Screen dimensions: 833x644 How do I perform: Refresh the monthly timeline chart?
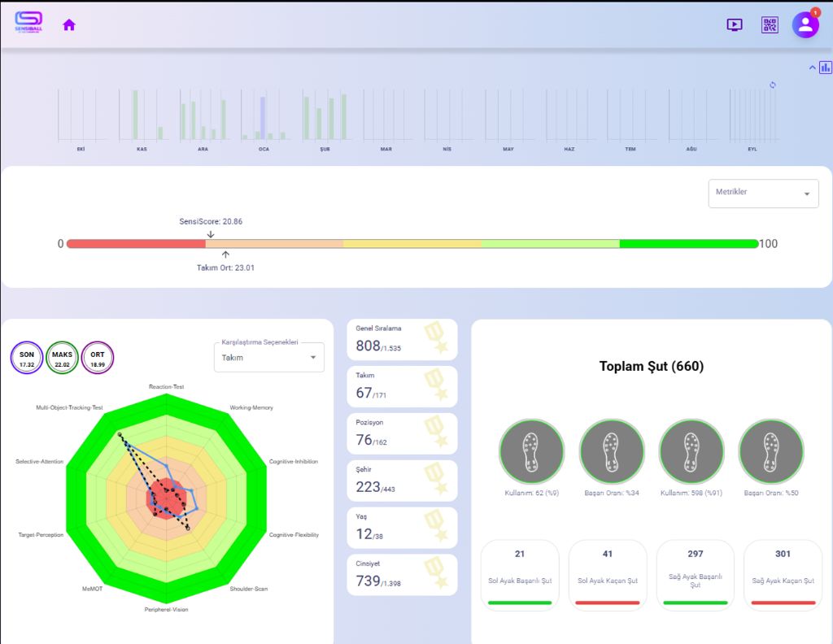773,85
